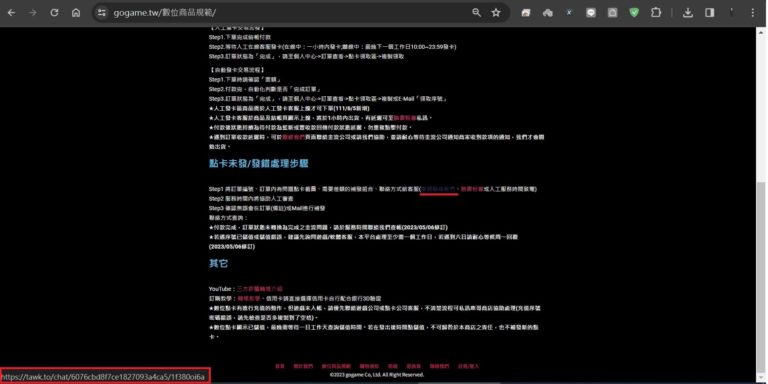Open the 註冊/登入 footer link
This screenshot has height=384, width=768.
tap(468, 366)
